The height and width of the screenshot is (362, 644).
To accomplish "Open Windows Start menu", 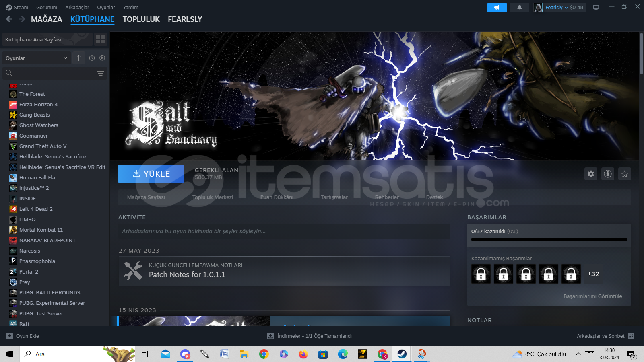I will [10, 354].
